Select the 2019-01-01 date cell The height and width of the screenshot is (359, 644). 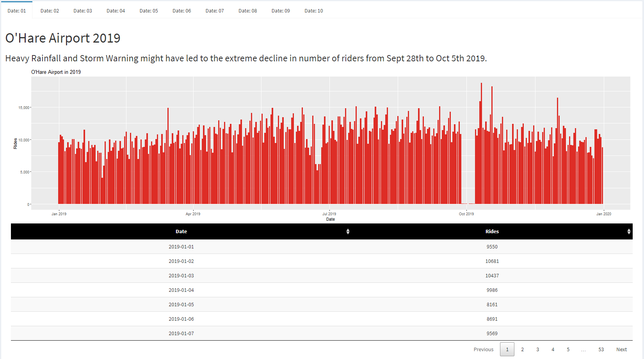tap(181, 247)
